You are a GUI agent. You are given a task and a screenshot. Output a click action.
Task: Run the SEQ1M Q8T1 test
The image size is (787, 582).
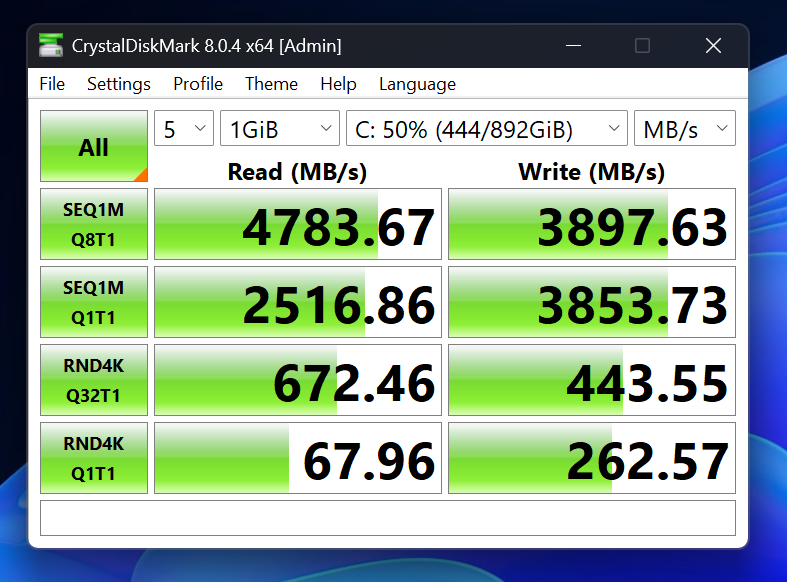[x=94, y=224]
